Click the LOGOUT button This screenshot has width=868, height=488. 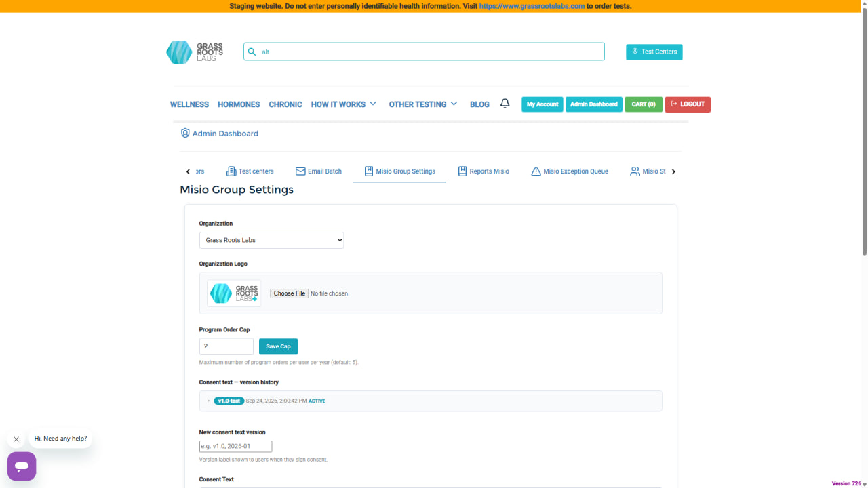[688, 104]
